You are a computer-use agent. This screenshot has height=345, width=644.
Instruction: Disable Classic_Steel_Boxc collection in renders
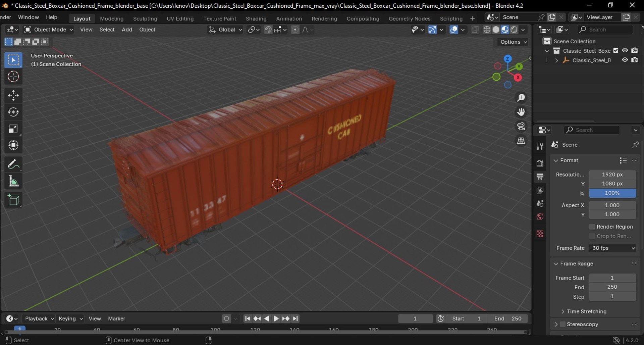coord(635,51)
